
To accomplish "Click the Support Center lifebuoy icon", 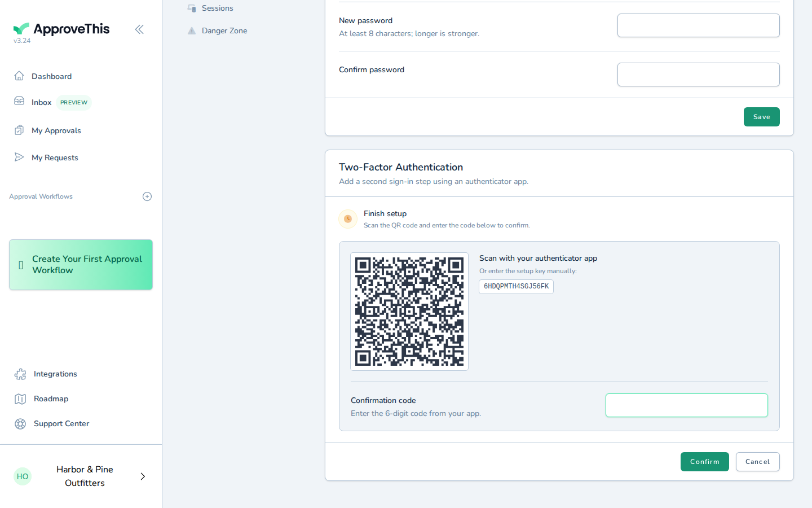I will click(20, 424).
